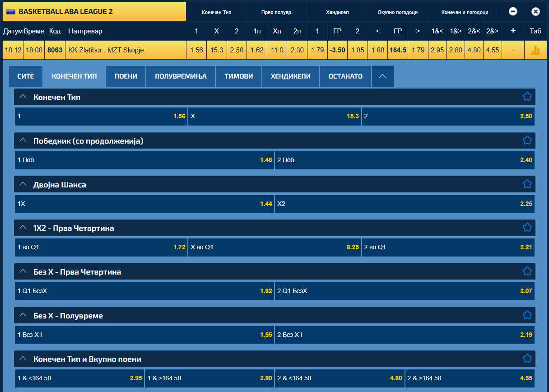The height and width of the screenshot is (392, 549).
Task: Favorite the Конечен Тип market star
Action: (527, 97)
